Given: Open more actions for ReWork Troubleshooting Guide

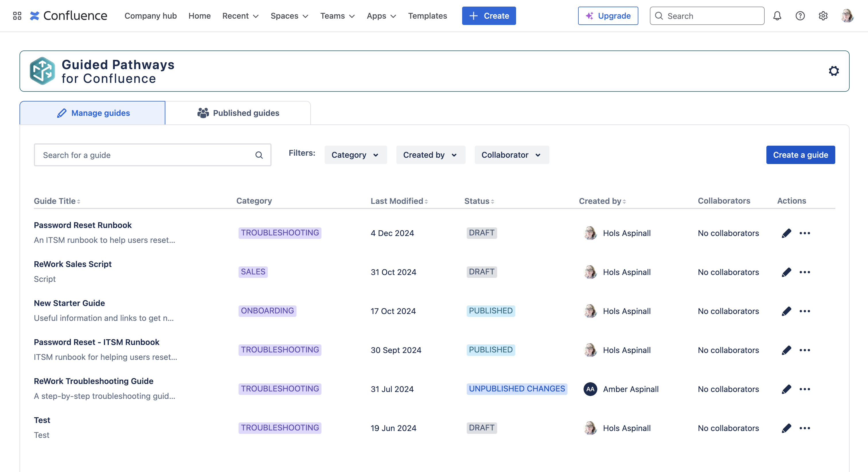Looking at the screenshot, I should [x=805, y=389].
